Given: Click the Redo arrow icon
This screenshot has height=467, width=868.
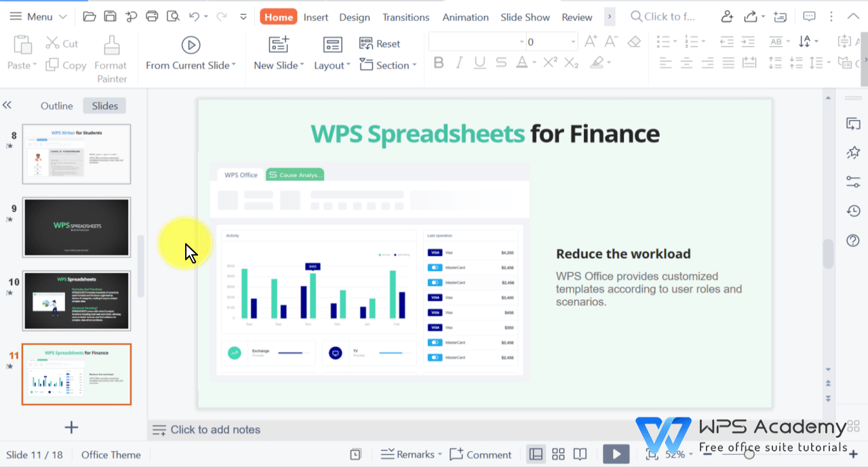Looking at the screenshot, I should pos(221,16).
